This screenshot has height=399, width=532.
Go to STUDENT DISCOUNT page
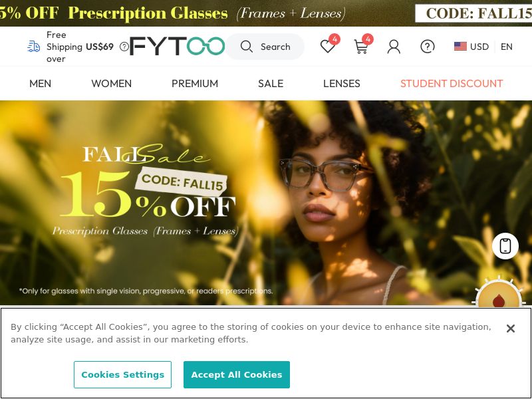pyautogui.click(x=452, y=84)
